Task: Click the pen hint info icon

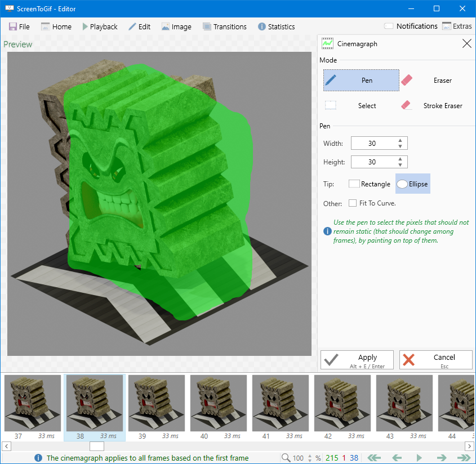Action: tap(327, 231)
